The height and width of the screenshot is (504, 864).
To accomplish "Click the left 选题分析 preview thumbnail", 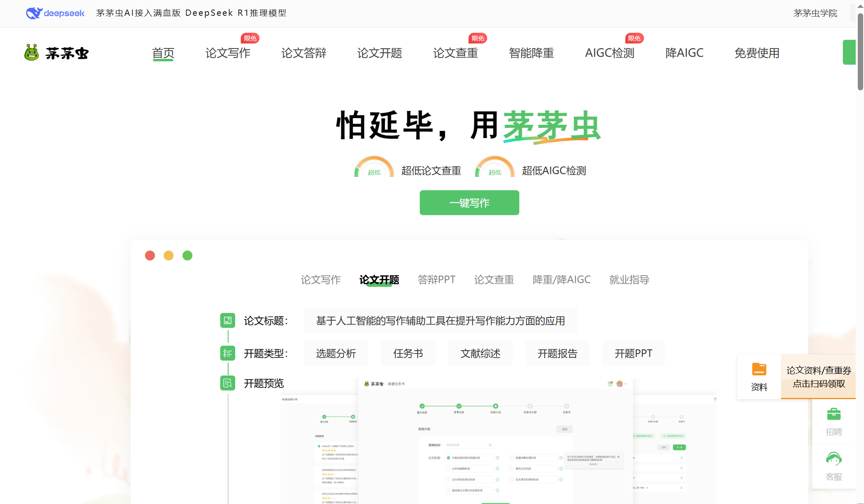I will (x=319, y=449).
